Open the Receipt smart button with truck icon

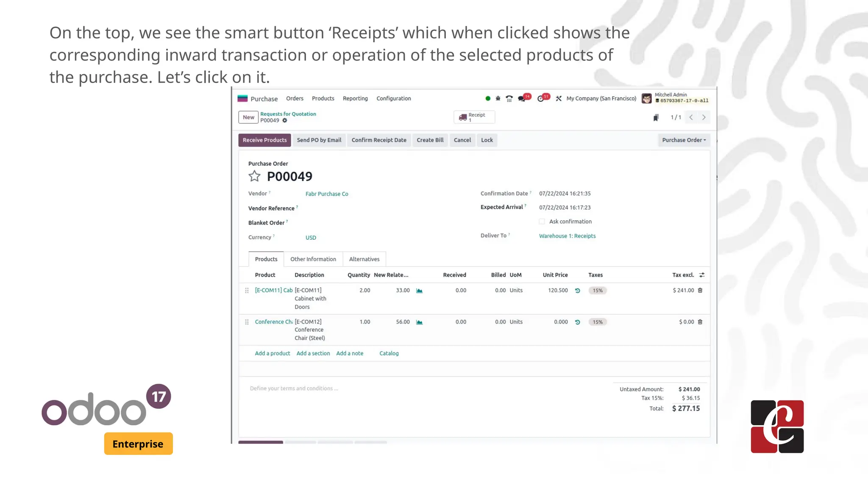coord(474,117)
